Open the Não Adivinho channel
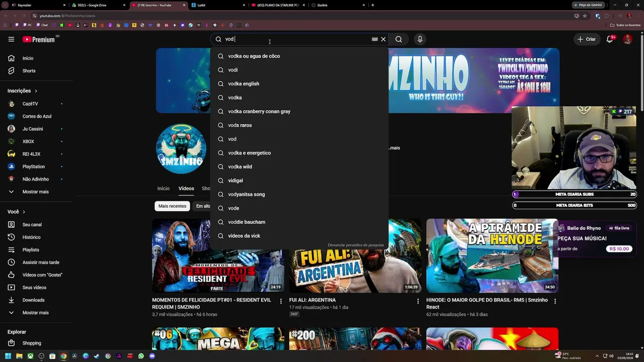Image resolution: width=644 pixels, height=362 pixels. (x=36, y=179)
